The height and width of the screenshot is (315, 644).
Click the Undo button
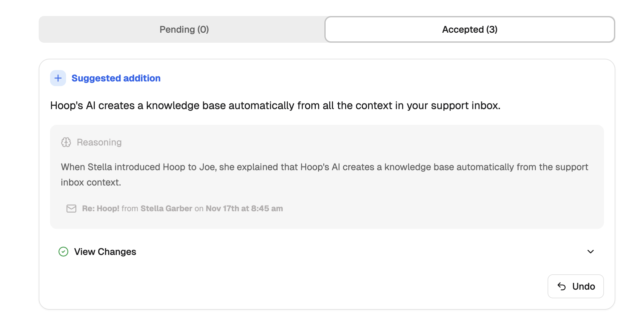point(575,286)
